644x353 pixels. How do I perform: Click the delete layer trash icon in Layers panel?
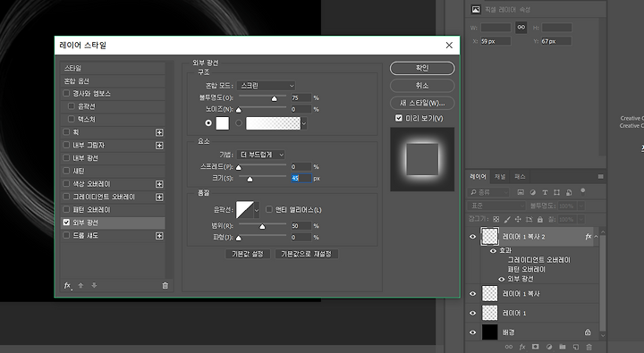click(589, 347)
